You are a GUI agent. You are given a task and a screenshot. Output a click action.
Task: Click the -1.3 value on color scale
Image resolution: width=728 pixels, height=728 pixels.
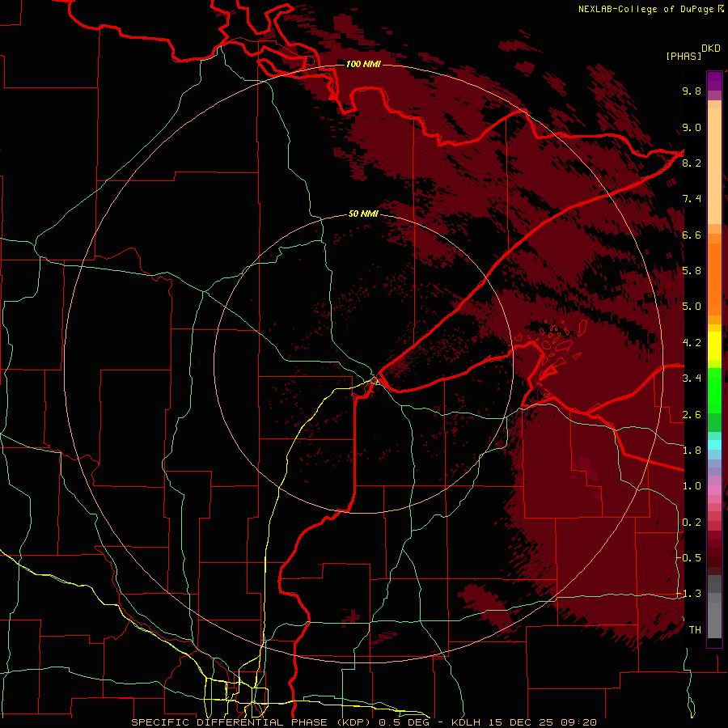[689, 594]
